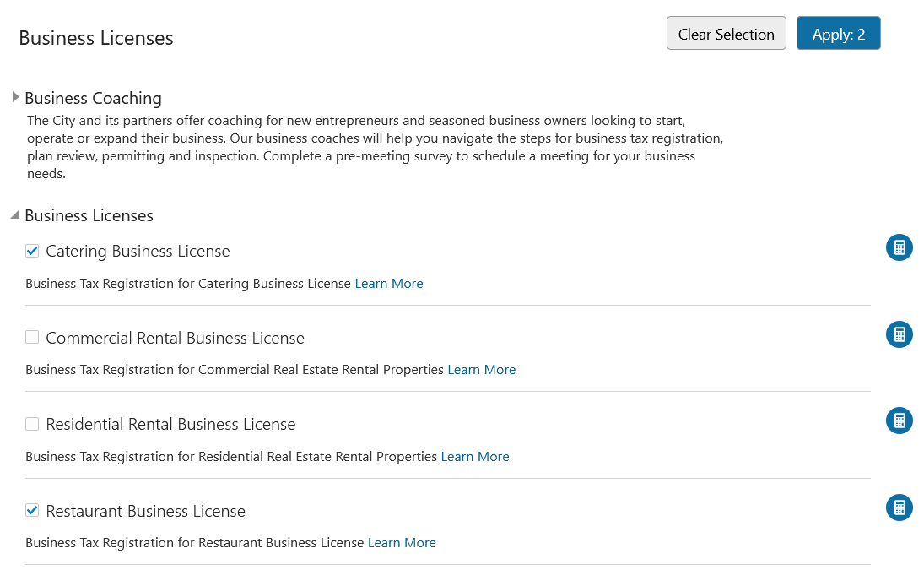The width and height of the screenshot is (924, 570).
Task: Open fee calculator for Commercial Rental Business License
Action: (899, 334)
